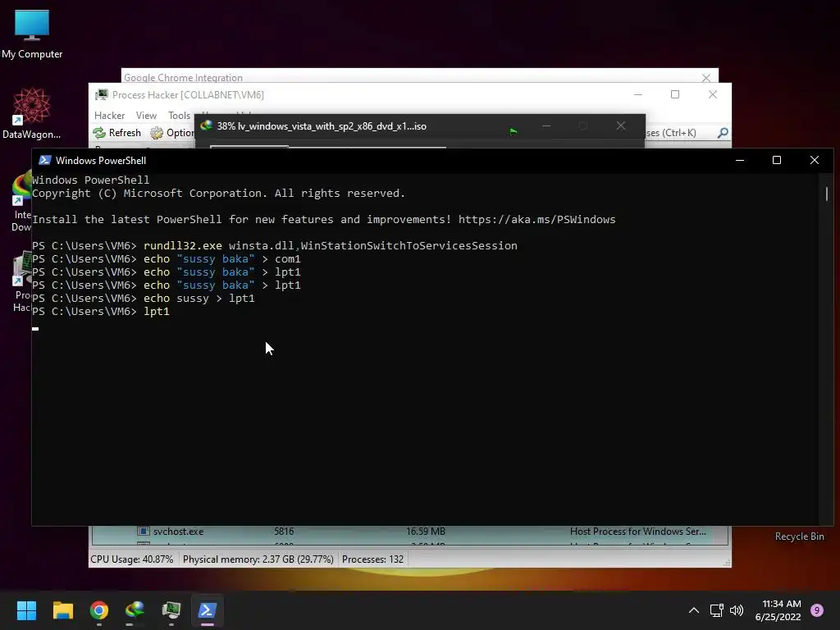
Task: Open the View menu in Process Hacker
Action: click(x=146, y=116)
